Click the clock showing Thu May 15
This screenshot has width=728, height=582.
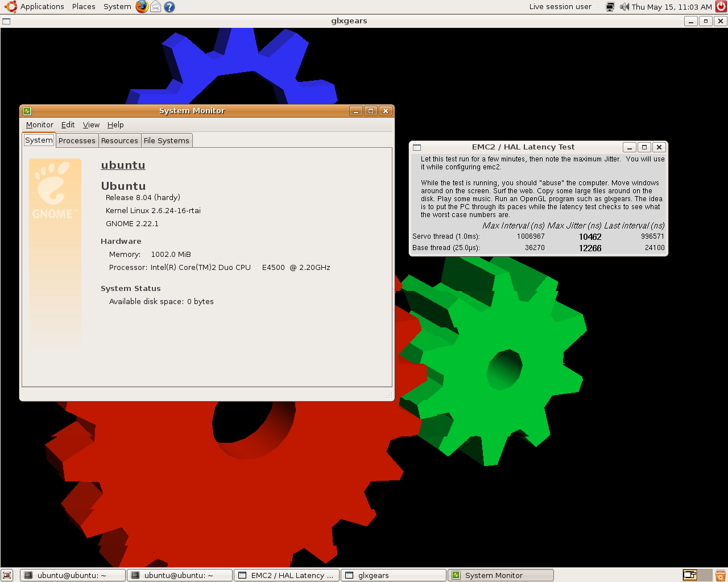(x=672, y=7)
